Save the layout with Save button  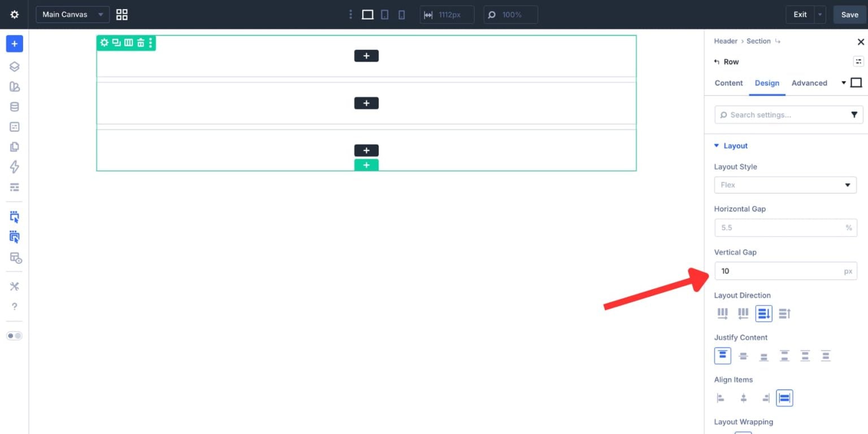(x=850, y=15)
